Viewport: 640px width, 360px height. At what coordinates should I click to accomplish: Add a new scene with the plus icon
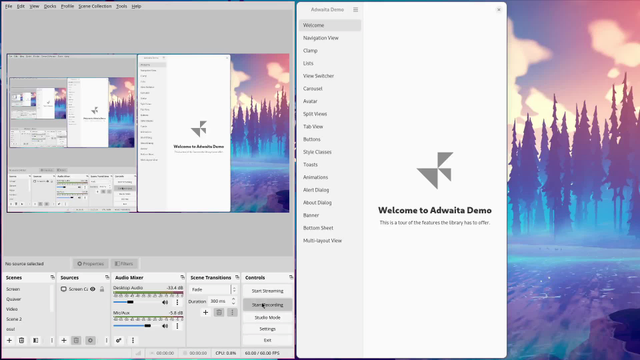pos(9,340)
